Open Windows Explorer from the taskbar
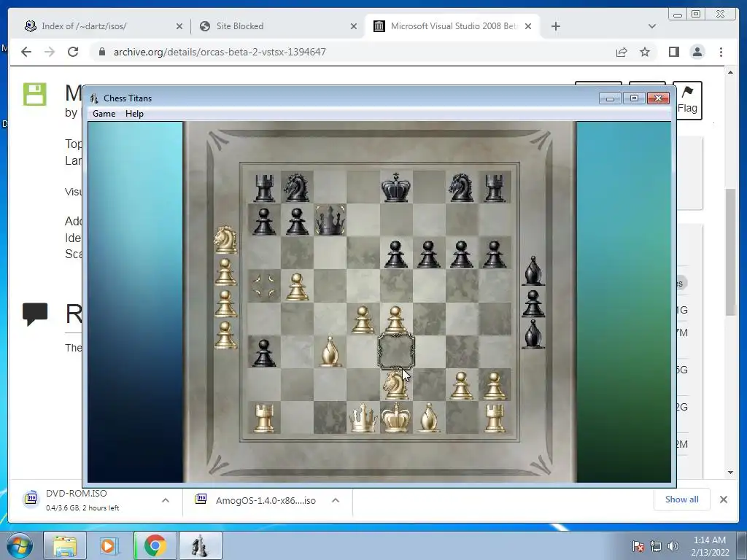The height and width of the screenshot is (560, 747). [x=65, y=545]
